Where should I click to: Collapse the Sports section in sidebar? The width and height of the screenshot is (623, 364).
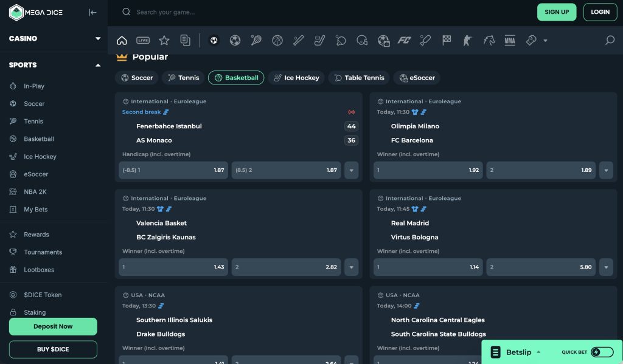click(x=98, y=65)
